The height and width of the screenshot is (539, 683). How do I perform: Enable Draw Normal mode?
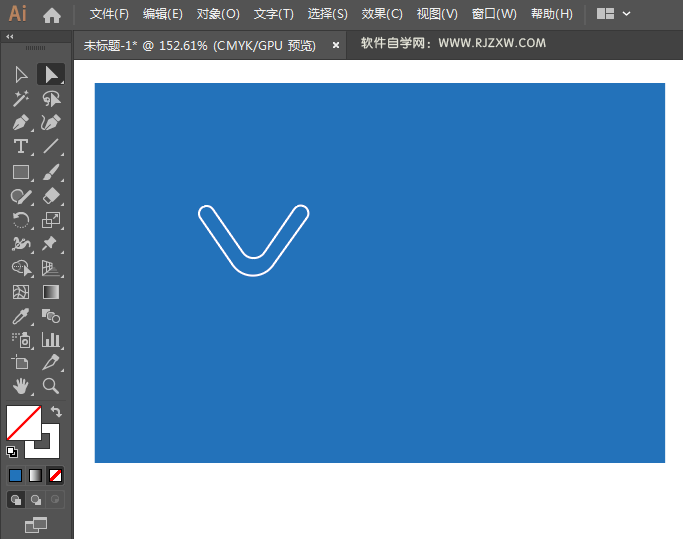point(16,500)
